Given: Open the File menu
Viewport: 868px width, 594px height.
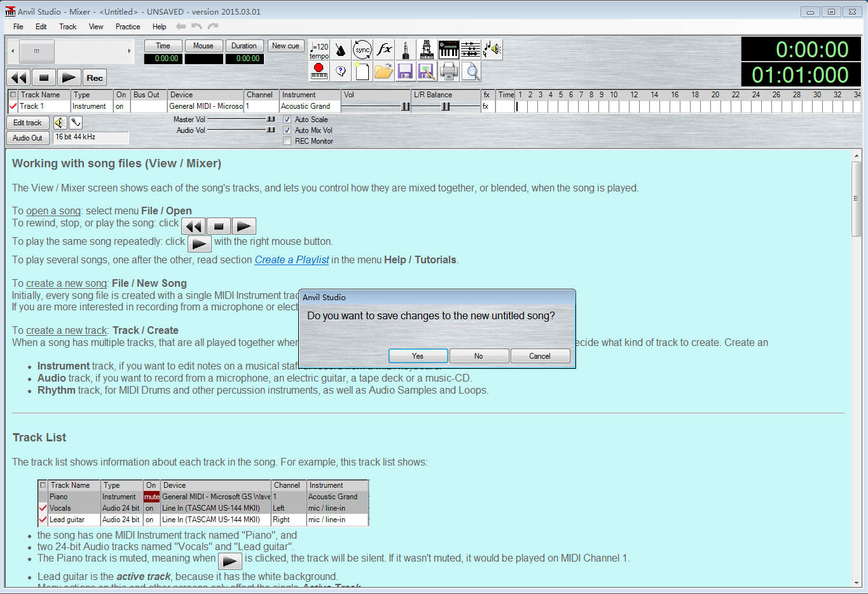Looking at the screenshot, I should (18, 27).
